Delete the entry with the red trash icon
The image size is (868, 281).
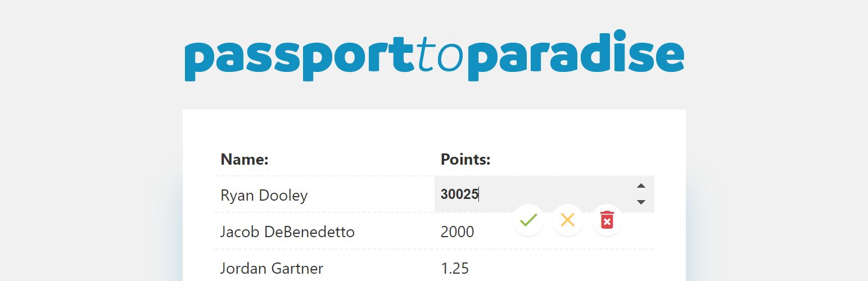(x=607, y=220)
